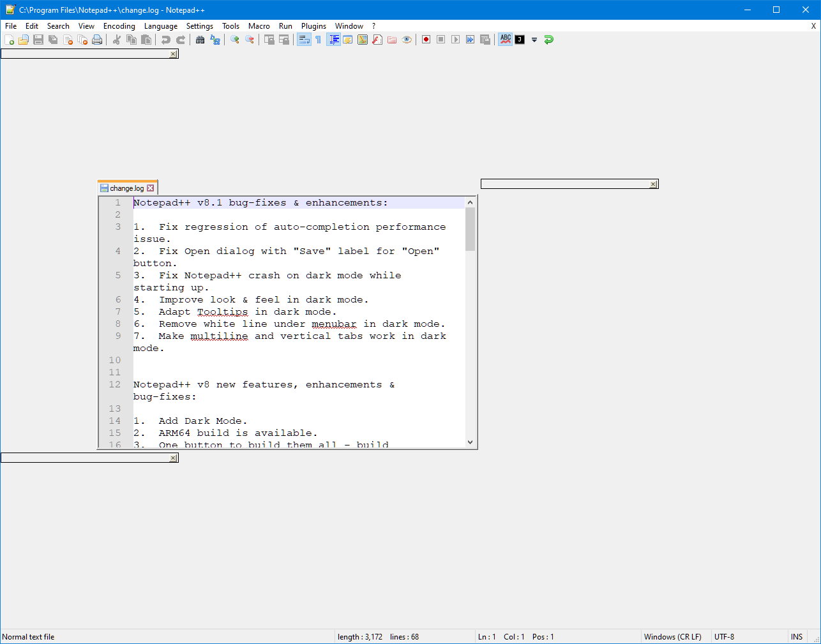Click the green return arrow icon
The height and width of the screenshot is (644, 821).
coord(549,40)
